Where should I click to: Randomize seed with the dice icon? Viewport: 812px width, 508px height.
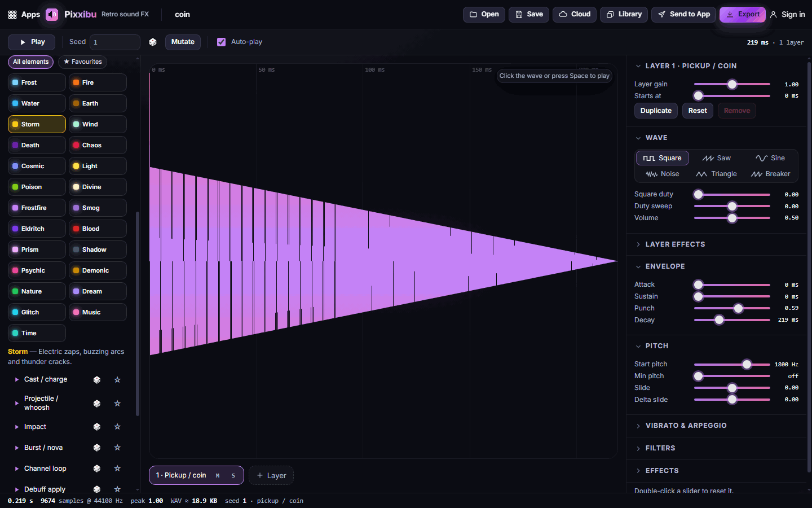[x=153, y=42]
